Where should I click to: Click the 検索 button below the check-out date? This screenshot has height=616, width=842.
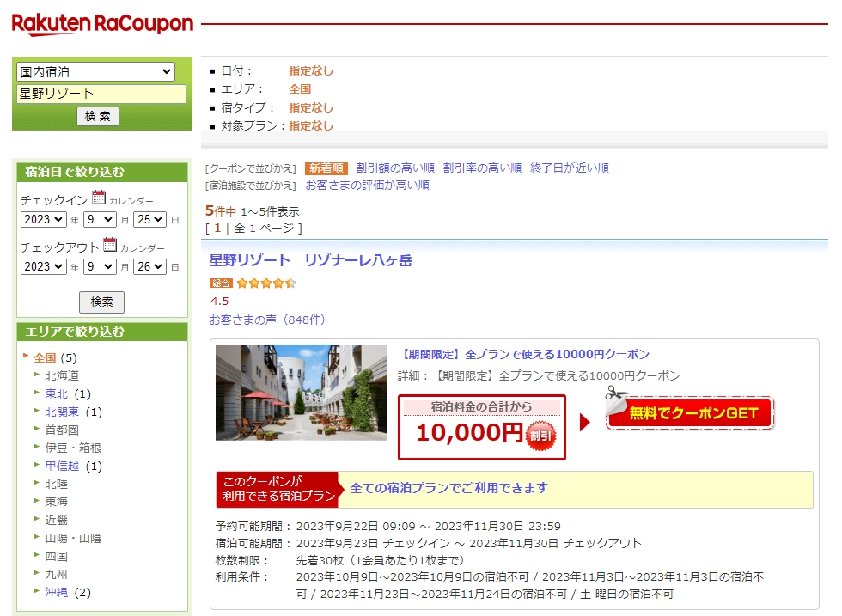[101, 302]
